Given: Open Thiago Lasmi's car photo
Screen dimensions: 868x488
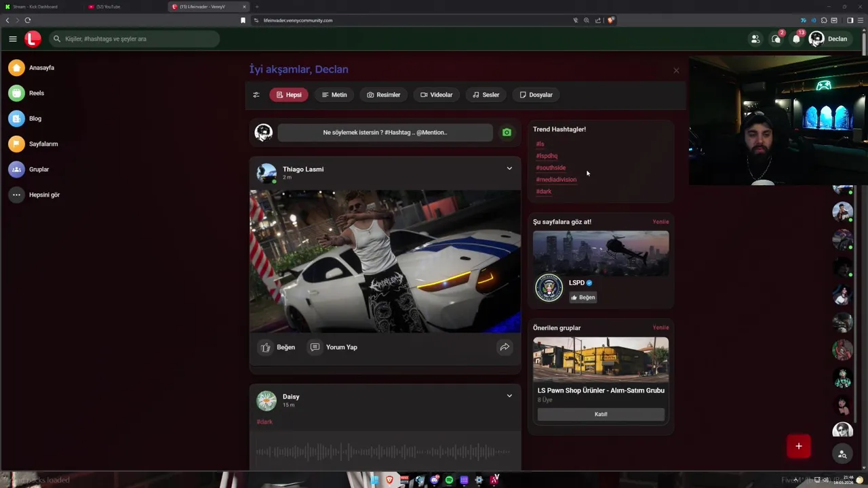Looking at the screenshot, I should coord(385,261).
